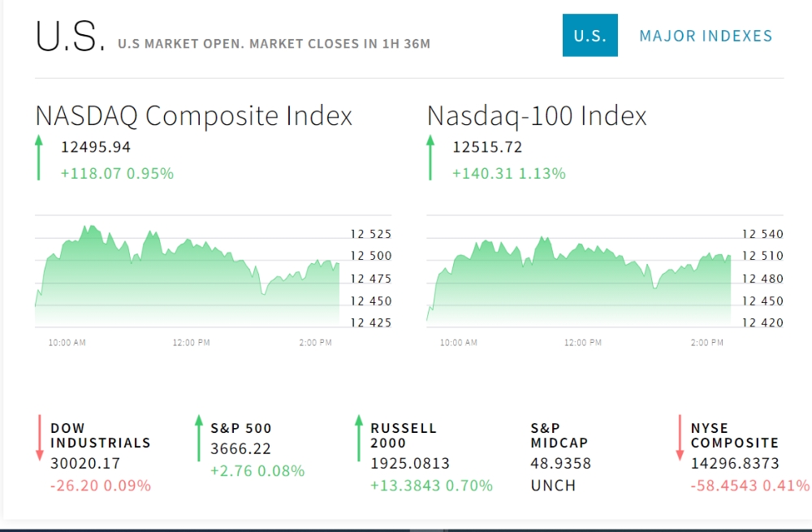Open the Dow Industrials index link
This screenshot has width=812, height=532.
(x=100, y=435)
